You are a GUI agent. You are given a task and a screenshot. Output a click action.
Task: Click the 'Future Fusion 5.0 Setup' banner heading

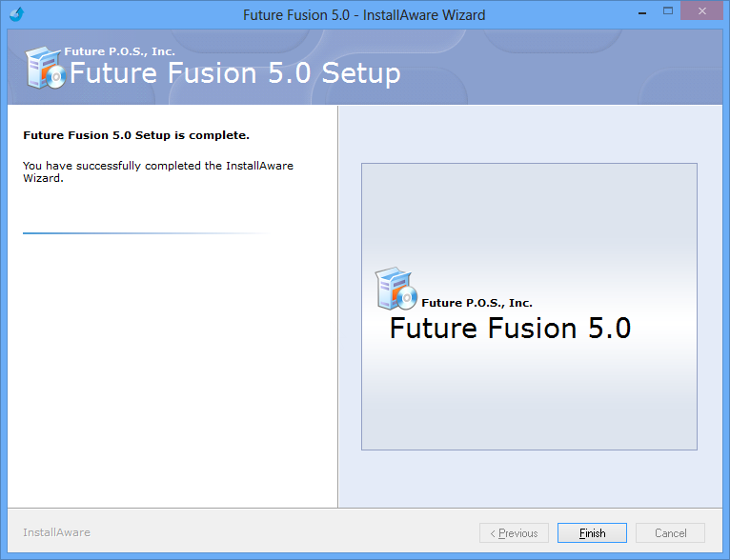[235, 73]
